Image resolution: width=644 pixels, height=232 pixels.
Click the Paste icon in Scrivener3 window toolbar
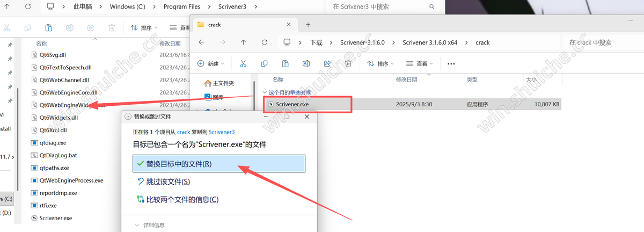[49, 27]
